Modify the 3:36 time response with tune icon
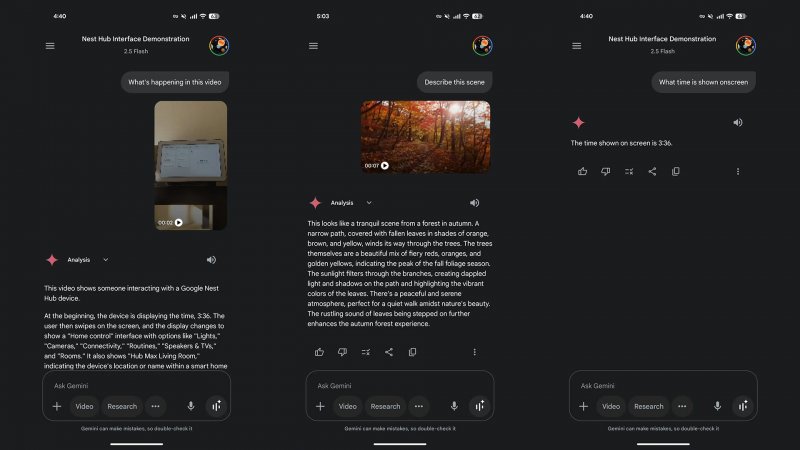Image resolution: width=800 pixels, height=450 pixels. [x=629, y=171]
